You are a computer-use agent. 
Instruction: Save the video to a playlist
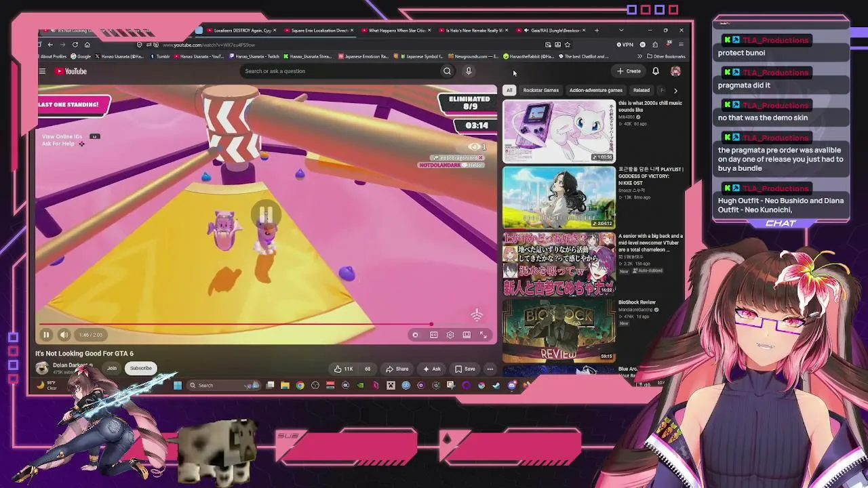click(x=465, y=369)
